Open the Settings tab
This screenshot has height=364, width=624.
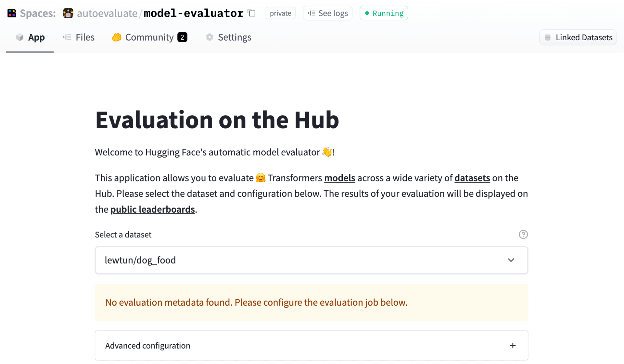click(x=234, y=37)
